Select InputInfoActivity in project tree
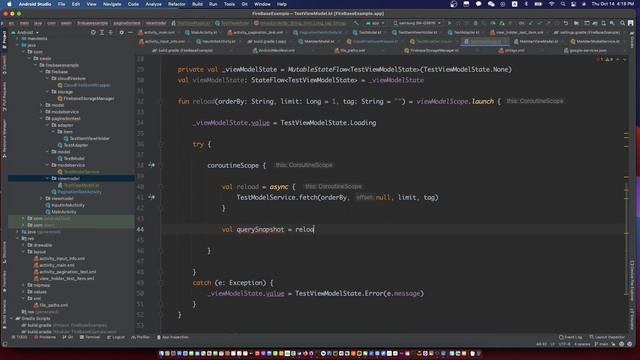The image size is (640, 360). [x=65, y=205]
